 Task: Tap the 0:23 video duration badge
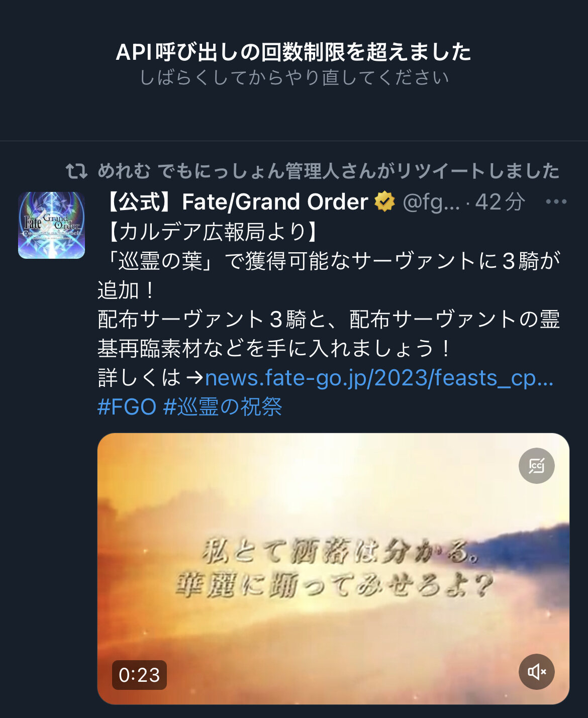pos(139,675)
